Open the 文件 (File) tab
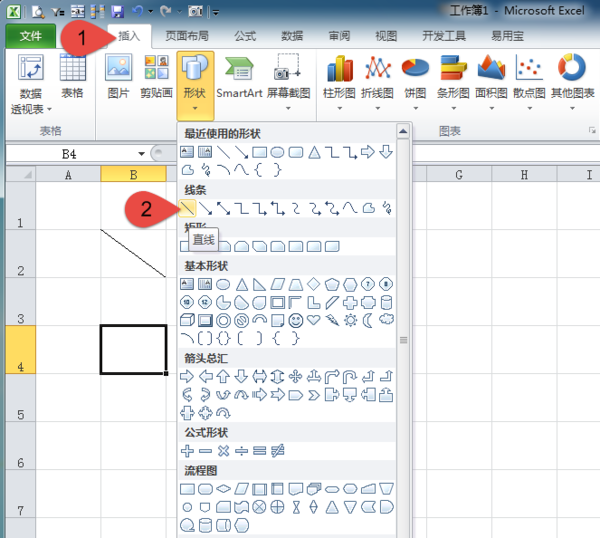Image resolution: width=600 pixels, height=538 pixels. tap(31, 36)
